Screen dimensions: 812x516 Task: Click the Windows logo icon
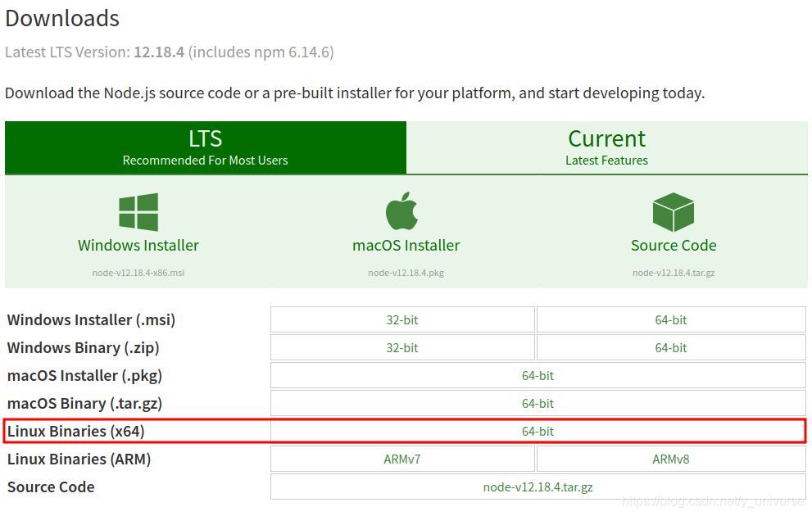[x=138, y=211]
